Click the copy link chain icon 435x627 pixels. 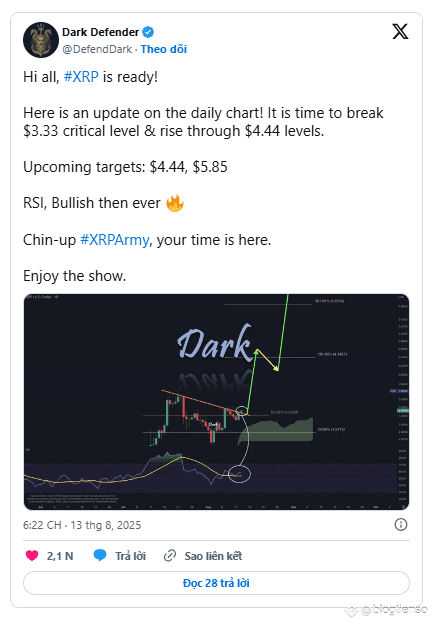(170, 555)
